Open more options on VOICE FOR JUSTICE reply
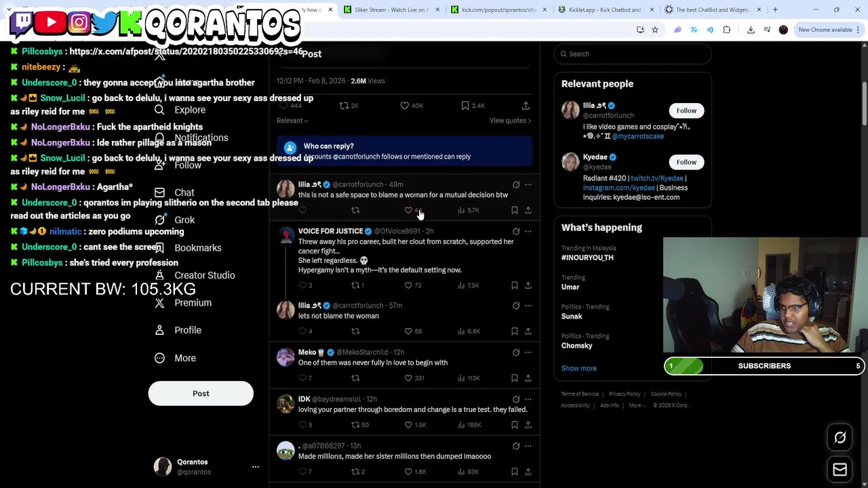868x488 pixels. pyautogui.click(x=528, y=231)
